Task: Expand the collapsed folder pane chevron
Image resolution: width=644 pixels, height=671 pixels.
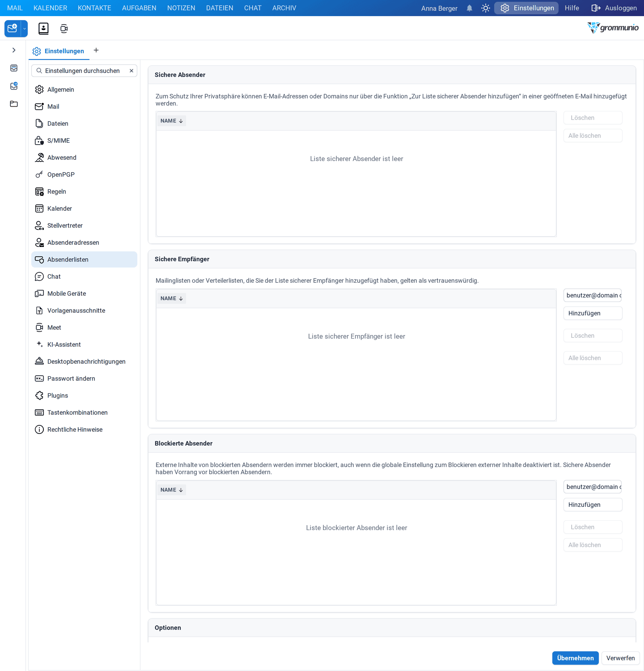Action: click(14, 50)
